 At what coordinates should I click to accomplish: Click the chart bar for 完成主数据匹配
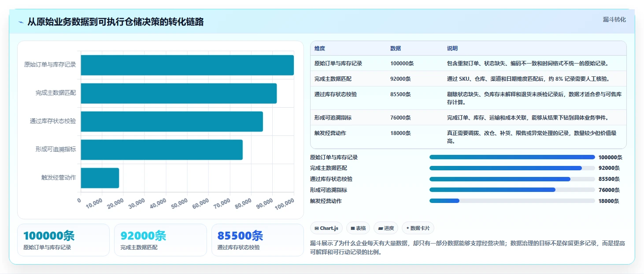click(x=179, y=93)
